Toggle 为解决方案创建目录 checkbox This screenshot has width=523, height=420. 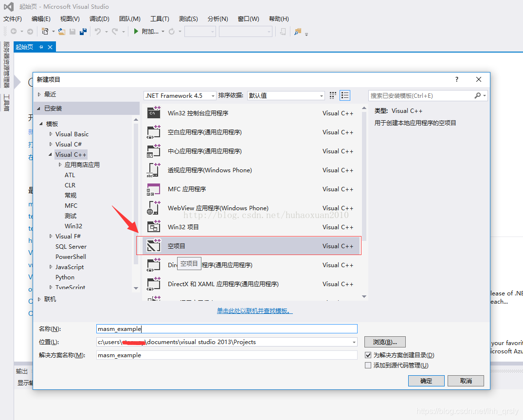[x=368, y=355]
